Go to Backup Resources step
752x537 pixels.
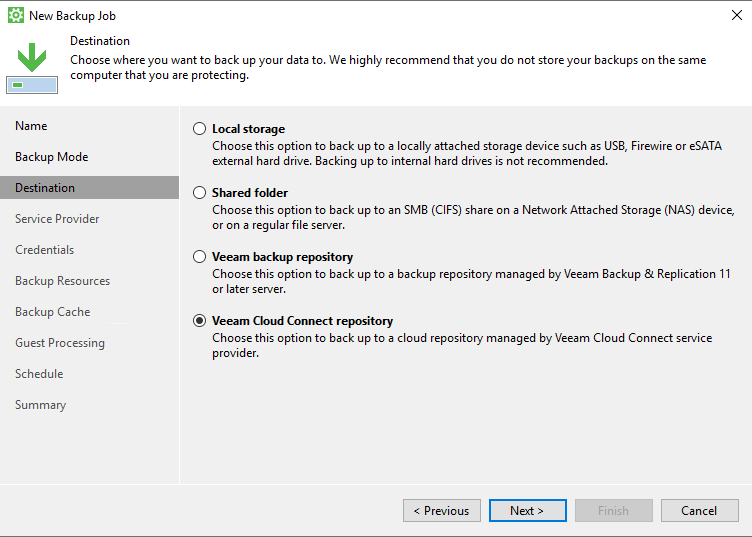[x=62, y=280]
